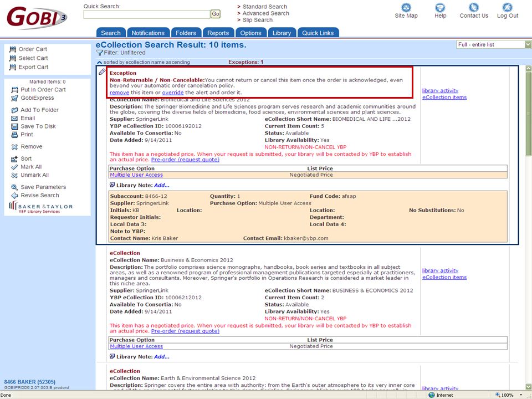Click the GOBI3 logo
Viewport: 532px width, 399px height.
(x=37, y=17)
